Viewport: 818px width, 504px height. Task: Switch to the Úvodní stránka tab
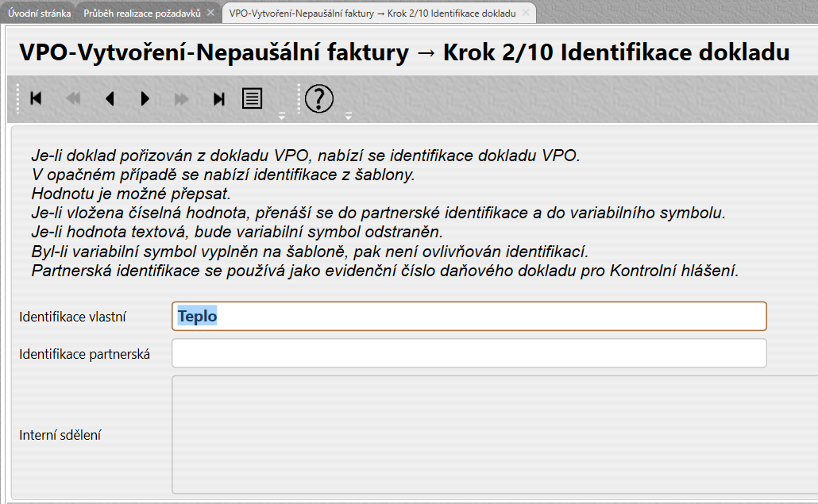click(x=39, y=13)
